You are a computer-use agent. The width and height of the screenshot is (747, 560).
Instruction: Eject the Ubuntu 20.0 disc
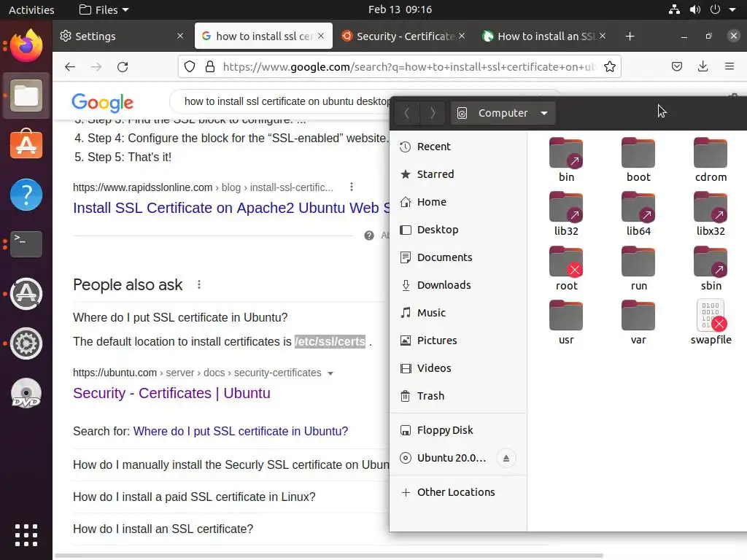506,458
